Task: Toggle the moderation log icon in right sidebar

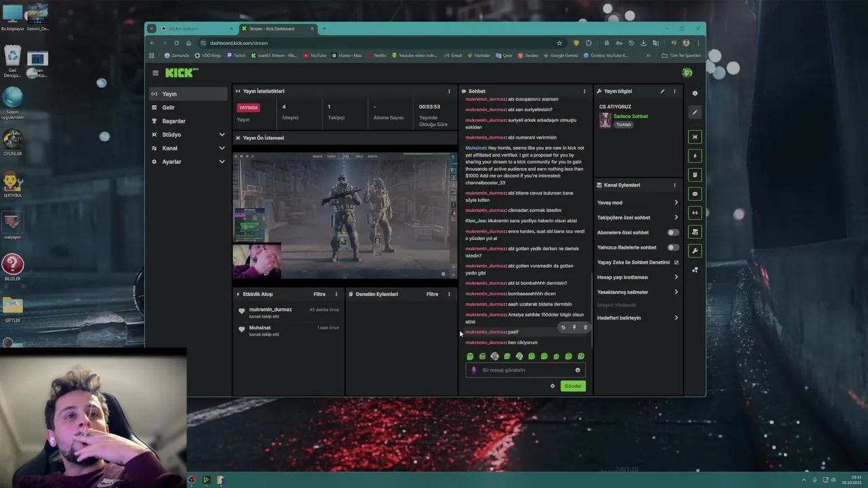Action: tap(694, 175)
